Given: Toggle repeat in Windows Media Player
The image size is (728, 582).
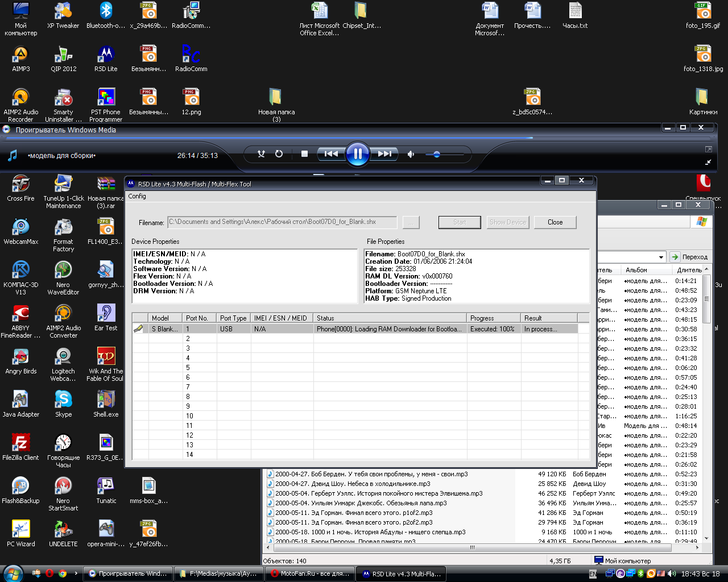Looking at the screenshot, I should [279, 153].
